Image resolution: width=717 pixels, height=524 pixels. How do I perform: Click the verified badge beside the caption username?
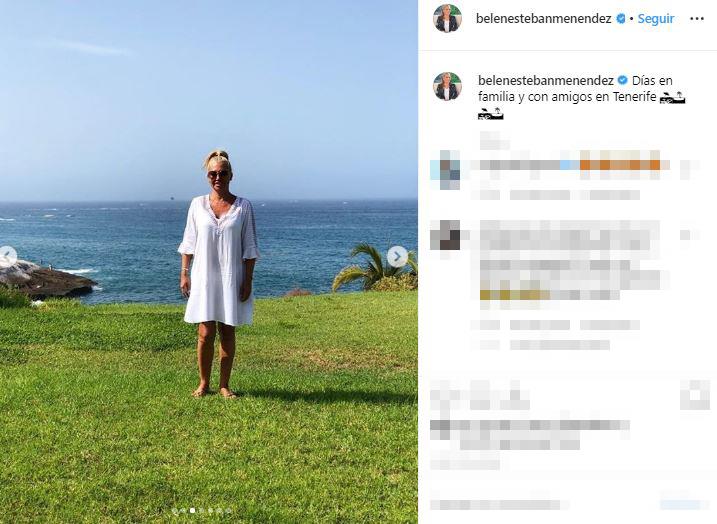click(x=622, y=80)
